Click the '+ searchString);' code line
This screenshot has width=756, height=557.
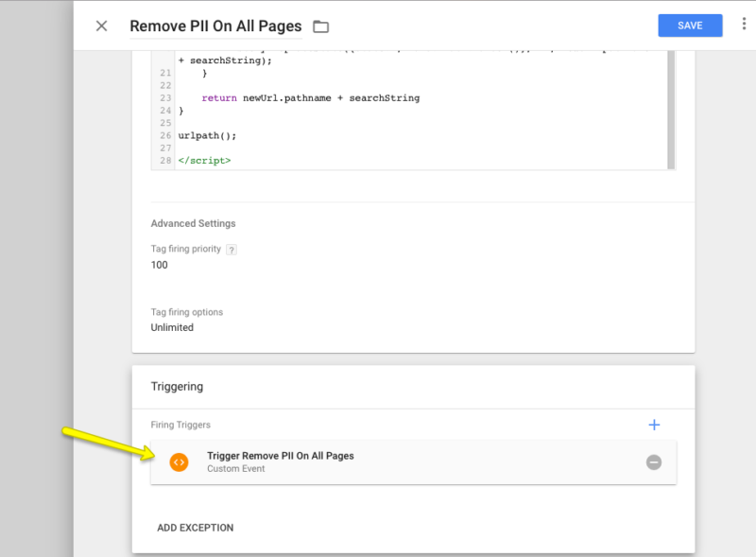[x=225, y=61]
